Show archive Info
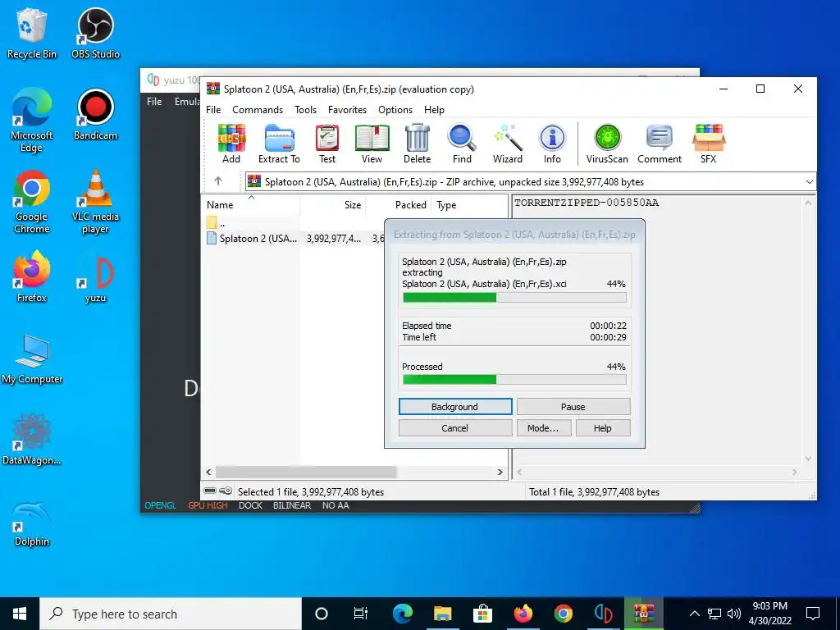Screen dimensions: 840x630 coord(552,143)
